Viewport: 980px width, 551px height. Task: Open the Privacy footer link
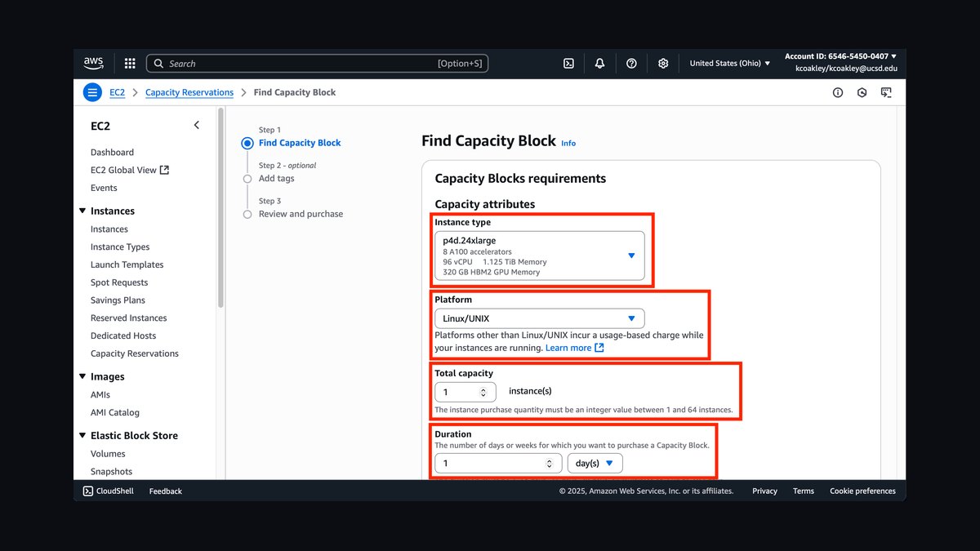[x=765, y=491]
